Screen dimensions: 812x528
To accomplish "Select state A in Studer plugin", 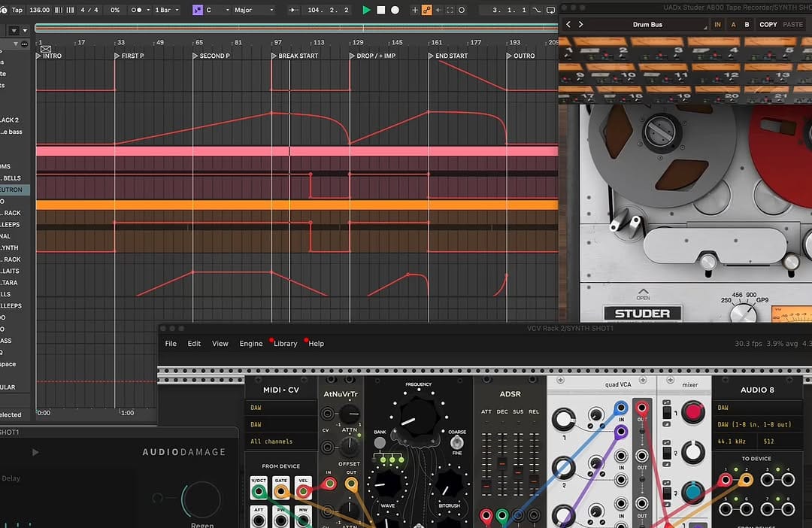I will tap(733, 24).
